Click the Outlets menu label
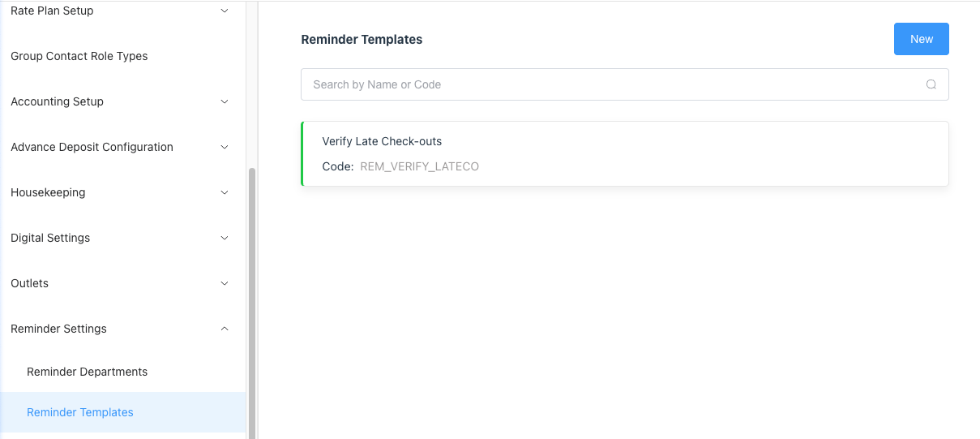 coord(30,283)
